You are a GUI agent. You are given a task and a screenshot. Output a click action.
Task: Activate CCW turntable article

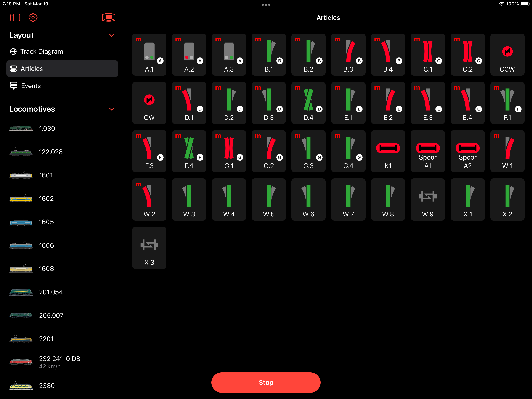507,55
